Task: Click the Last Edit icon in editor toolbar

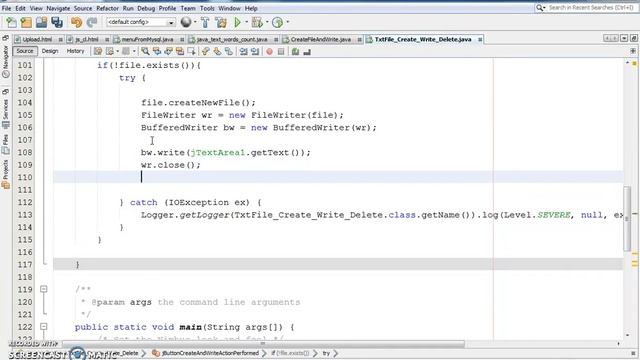Action: [98, 51]
